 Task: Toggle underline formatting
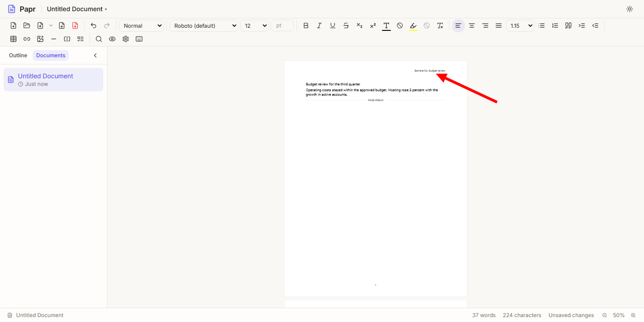tap(333, 25)
